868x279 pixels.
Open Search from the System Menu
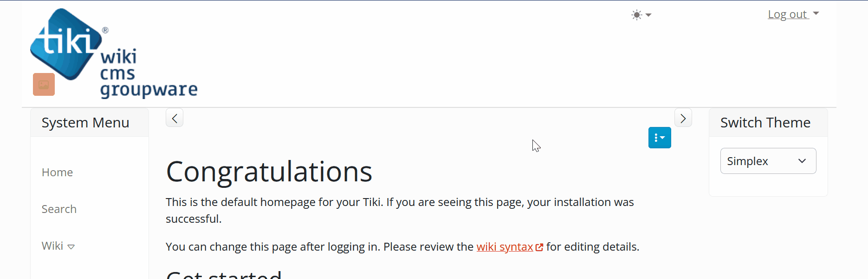pos(59,209)
